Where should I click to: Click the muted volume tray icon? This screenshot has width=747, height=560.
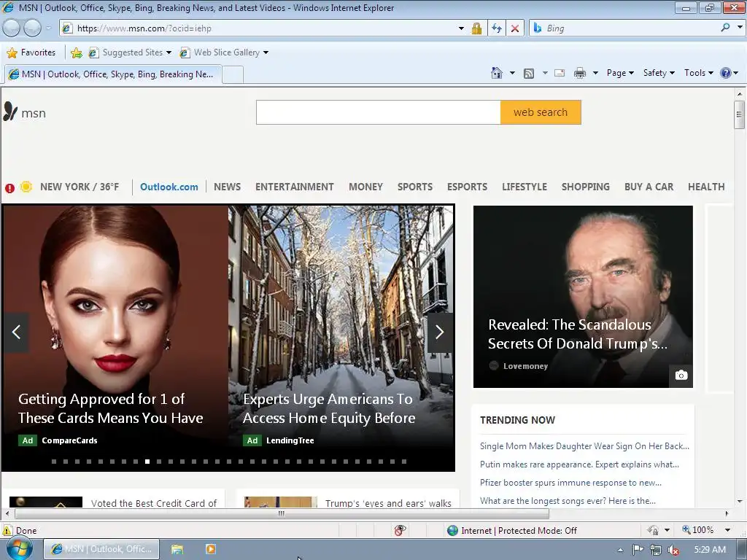(x=673, y=550)
